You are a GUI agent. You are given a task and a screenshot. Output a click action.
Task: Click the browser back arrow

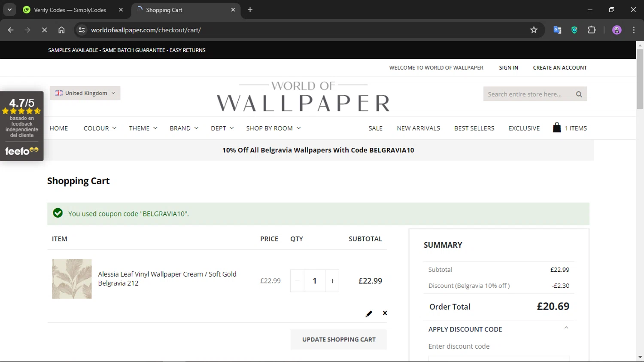click(11, 30)
